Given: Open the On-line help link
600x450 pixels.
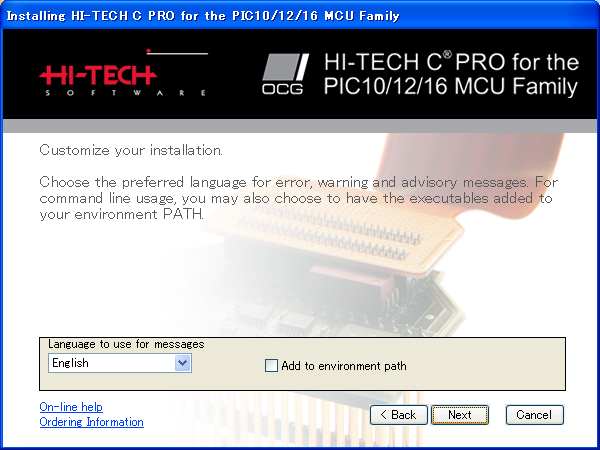Looking at the screenshot, I should point(71,407).
